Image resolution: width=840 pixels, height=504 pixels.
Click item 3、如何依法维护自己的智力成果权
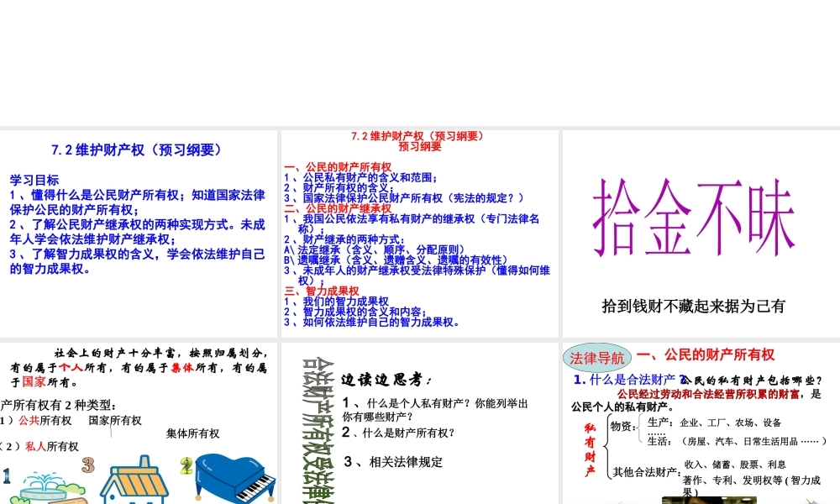(372, 322)
